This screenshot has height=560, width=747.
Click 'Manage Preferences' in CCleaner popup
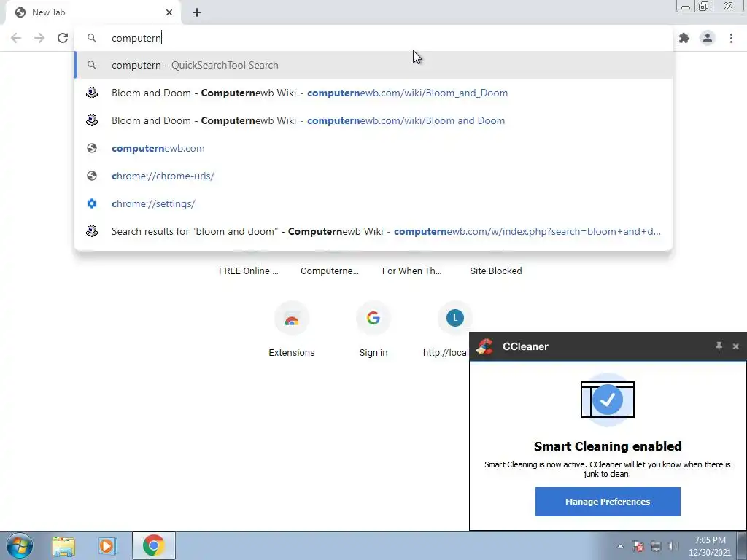(x=608, y=502)
